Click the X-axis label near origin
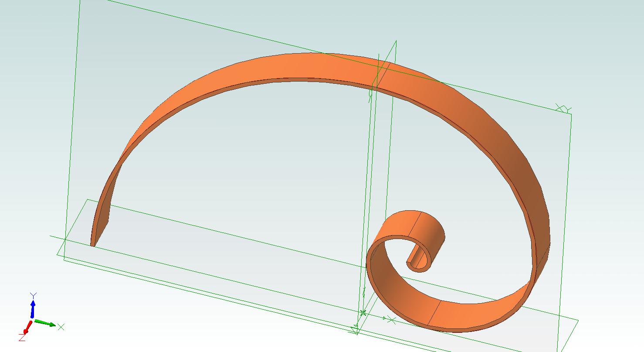The width and height of the screenshot is (644, 352). pyautogui.click(x=391, y=321)
